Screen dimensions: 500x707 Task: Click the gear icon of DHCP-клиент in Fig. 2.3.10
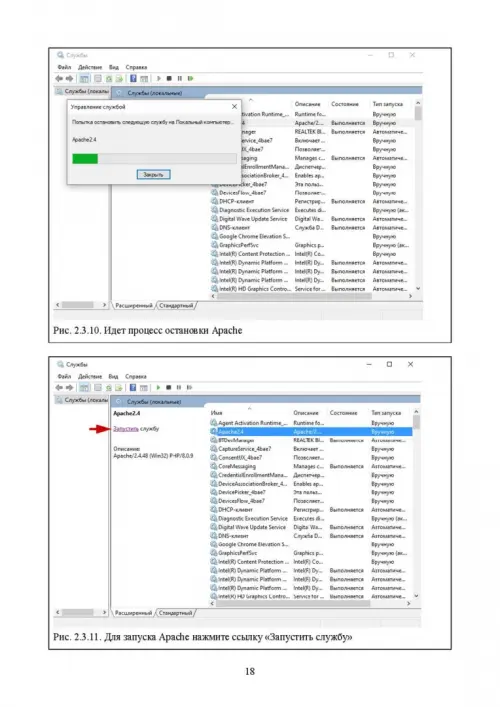tap(215, 201)
